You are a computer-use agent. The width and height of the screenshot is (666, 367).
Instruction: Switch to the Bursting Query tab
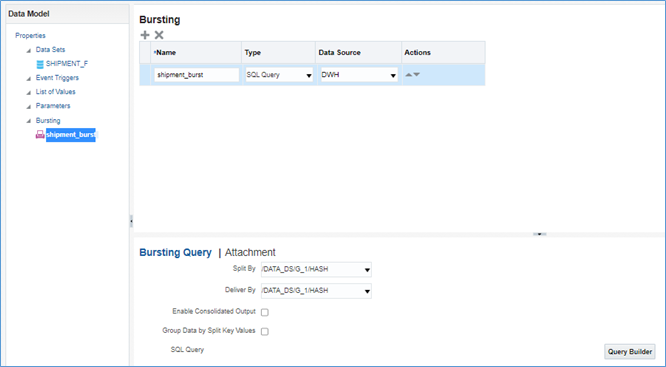[x=175, y=252]
